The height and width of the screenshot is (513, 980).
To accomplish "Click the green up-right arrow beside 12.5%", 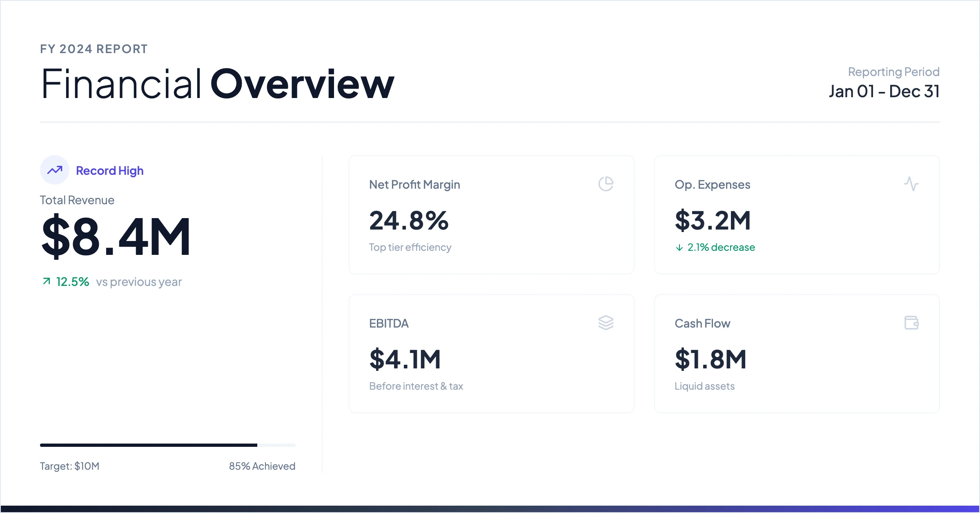I will click(x=47, y=281).
